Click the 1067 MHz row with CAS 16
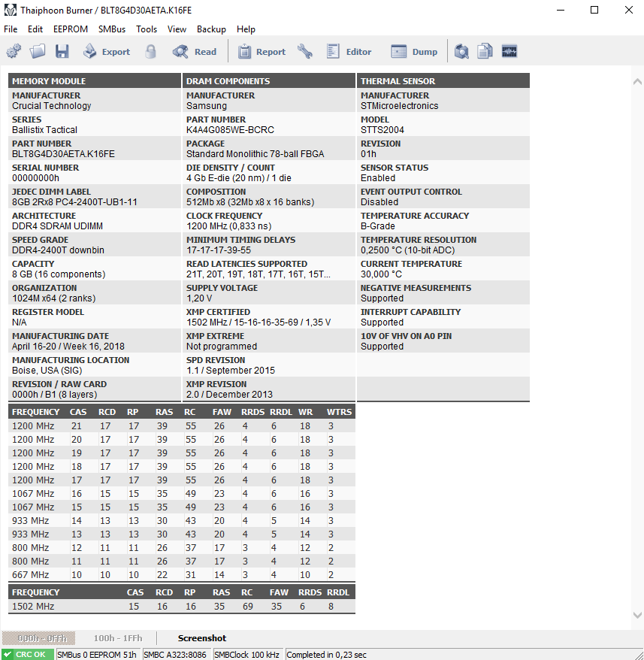This screenshot has height=660, width=644. point(182,493)
